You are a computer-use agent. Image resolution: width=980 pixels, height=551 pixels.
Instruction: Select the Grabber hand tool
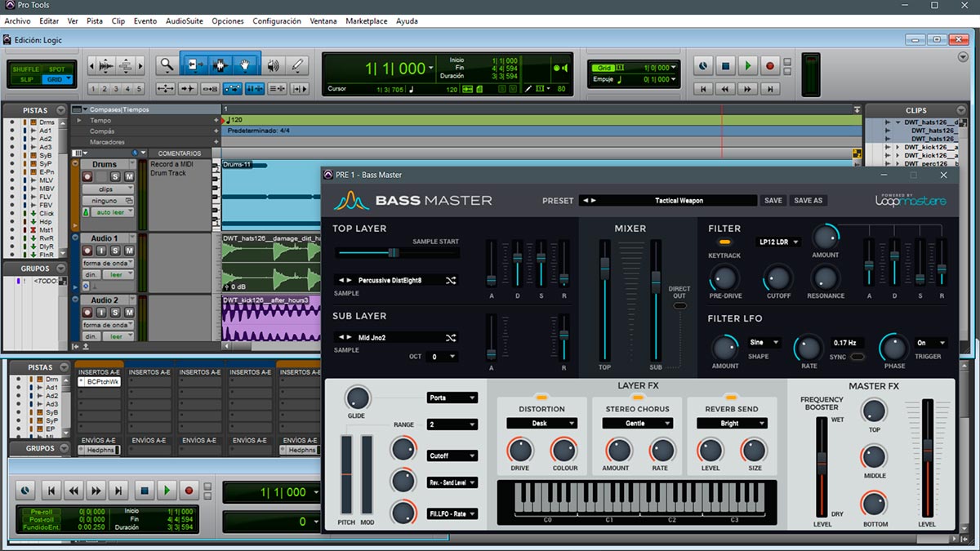tap(246, 65)
